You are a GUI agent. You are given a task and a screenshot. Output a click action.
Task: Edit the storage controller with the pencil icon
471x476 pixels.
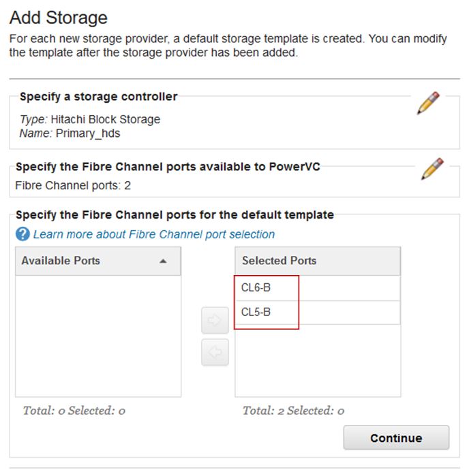click(x=428, y=103)
